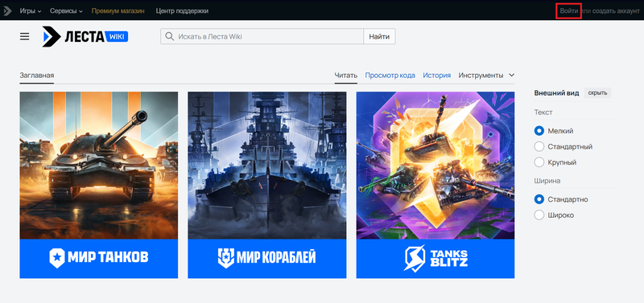Screen dimensions: 644x303
Task: Open the Tanks Blitz logo banner
Action: pyautogui.click(x=436, y=259)
